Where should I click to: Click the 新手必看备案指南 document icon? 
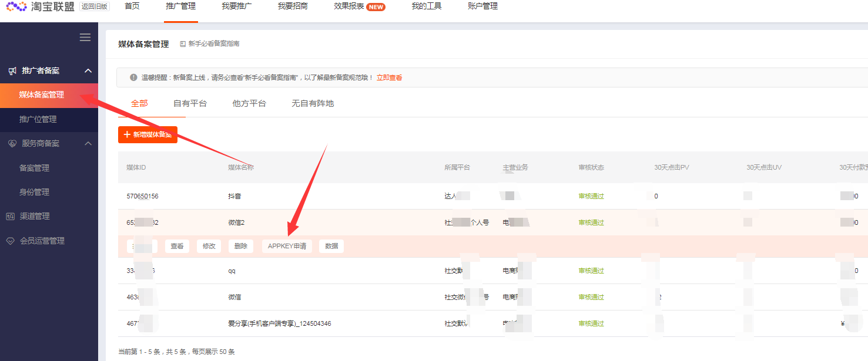click(183, 44)
